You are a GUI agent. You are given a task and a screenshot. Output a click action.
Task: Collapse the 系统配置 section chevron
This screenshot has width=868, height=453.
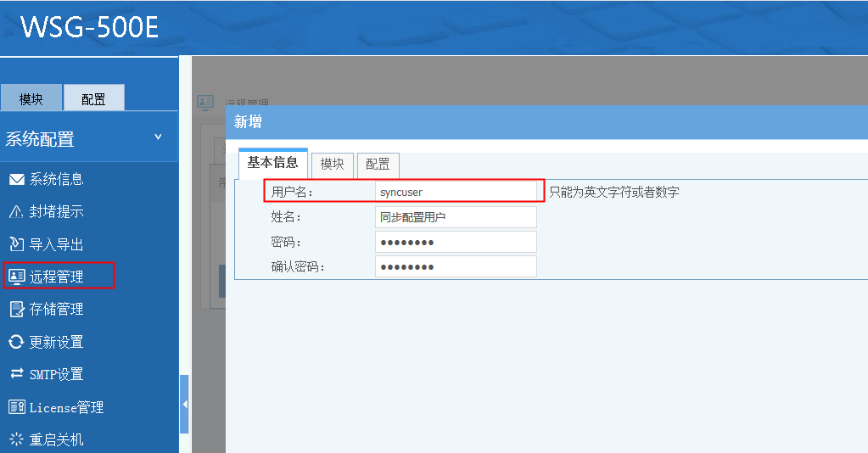pos(158,137)
